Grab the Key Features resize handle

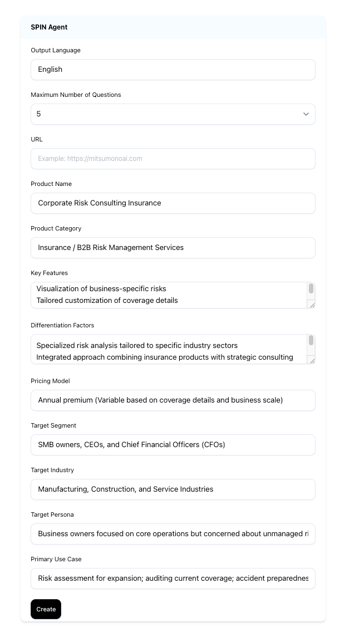(x=312, y=305)
